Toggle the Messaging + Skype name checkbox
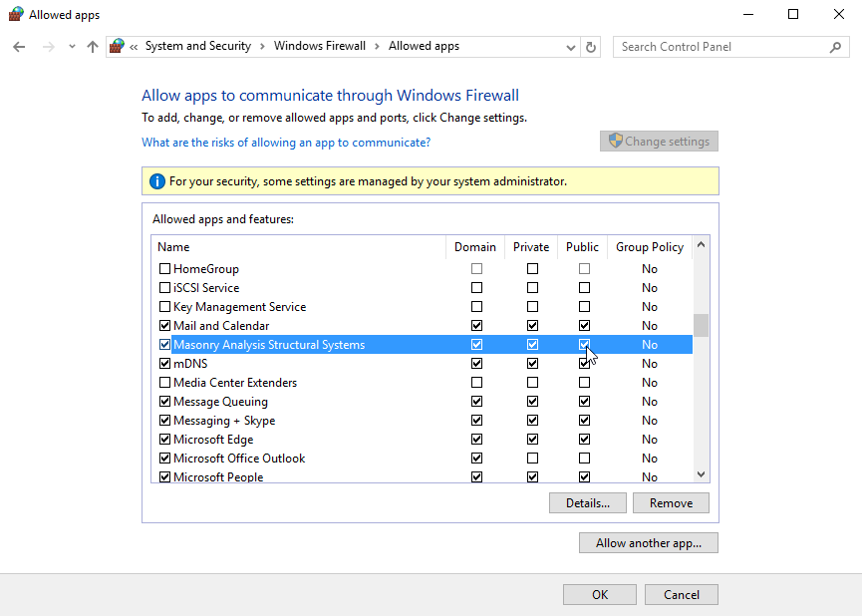The height and width of the screenshot is (616, 862). (164, 421)
